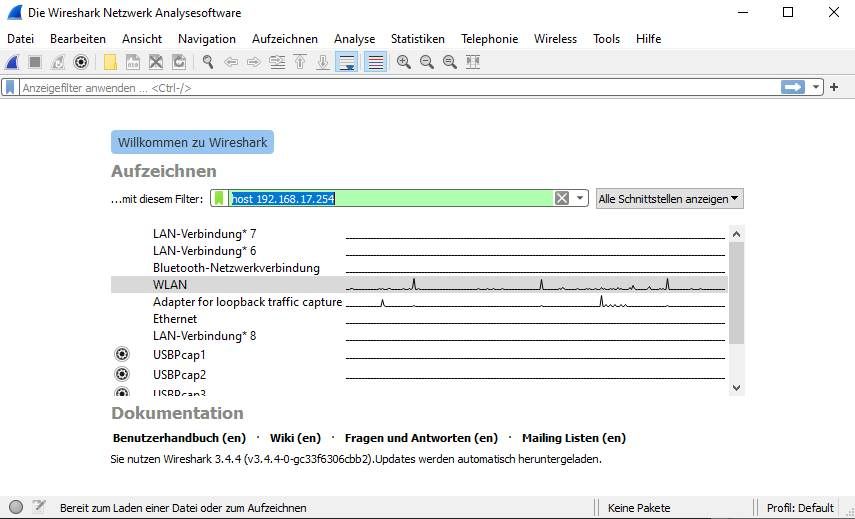Click the expert info circle in the status bar
Viewport: 855px width, 519px height.
(16, 507)
